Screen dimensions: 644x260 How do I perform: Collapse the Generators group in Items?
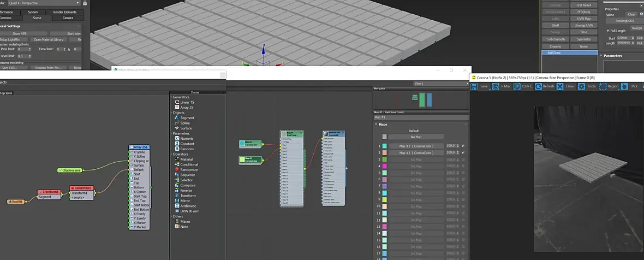[171, 97]
